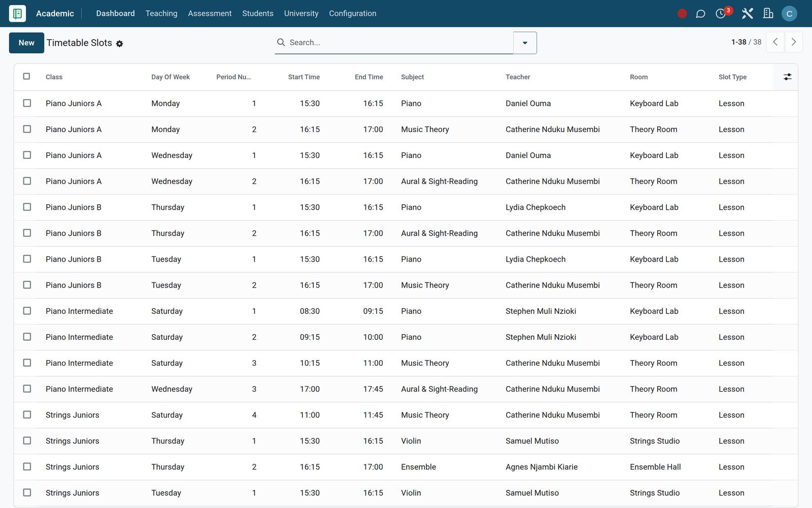Open the Academic app home icon
The width and height of the screenshot is (812, 508).
[17, 13]
